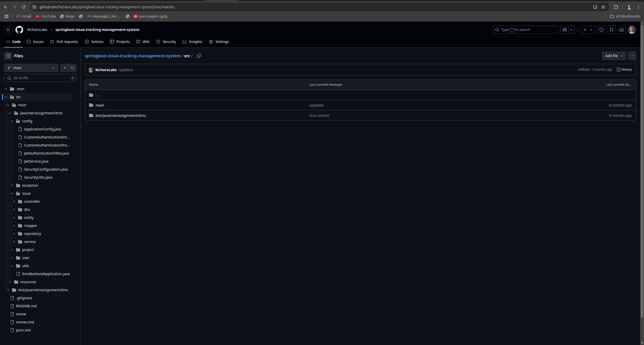The width and height of the screenshot is (644, 345).
Task: Click the more options kebab icon
Action: [x=632, y=56]
